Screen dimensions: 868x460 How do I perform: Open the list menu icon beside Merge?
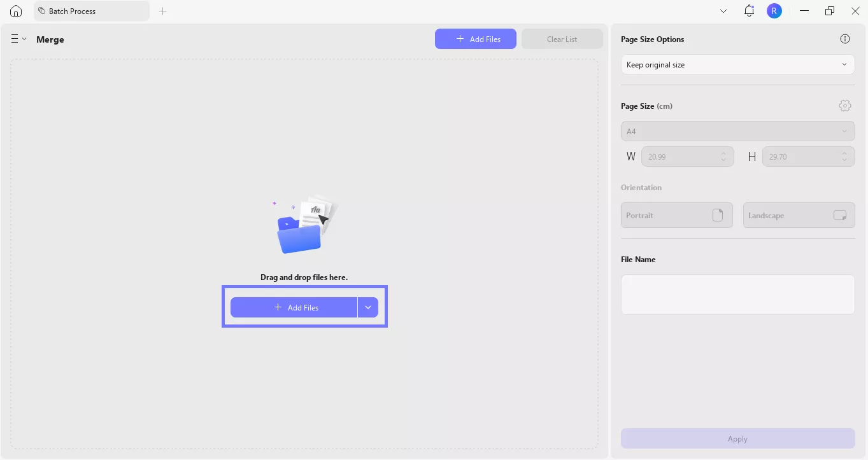(x=18, y=39)
